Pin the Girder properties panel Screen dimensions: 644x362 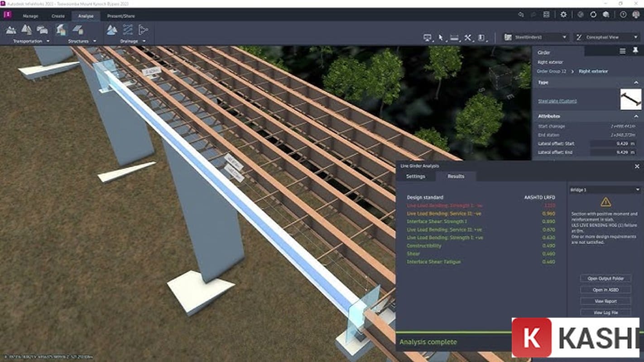(635, 52)
